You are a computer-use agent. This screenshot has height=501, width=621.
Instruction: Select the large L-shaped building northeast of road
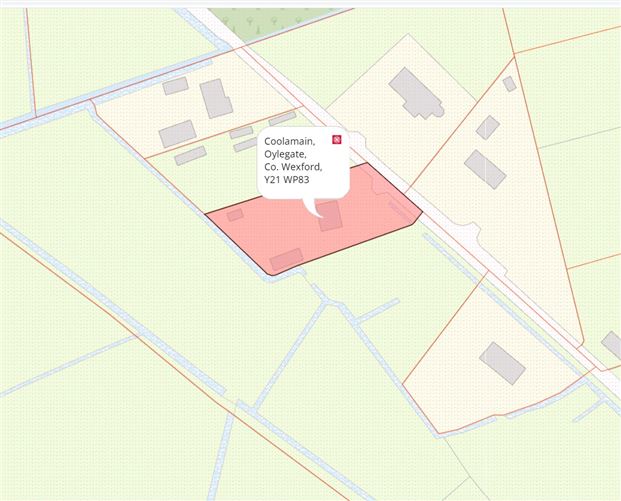(x=416, y=94)
